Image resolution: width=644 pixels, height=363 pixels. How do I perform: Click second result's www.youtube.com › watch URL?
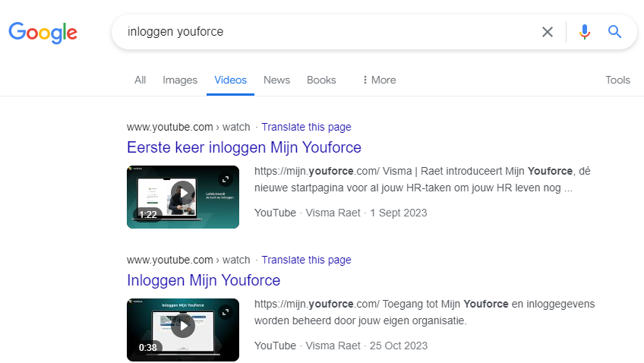coord(188,260)
